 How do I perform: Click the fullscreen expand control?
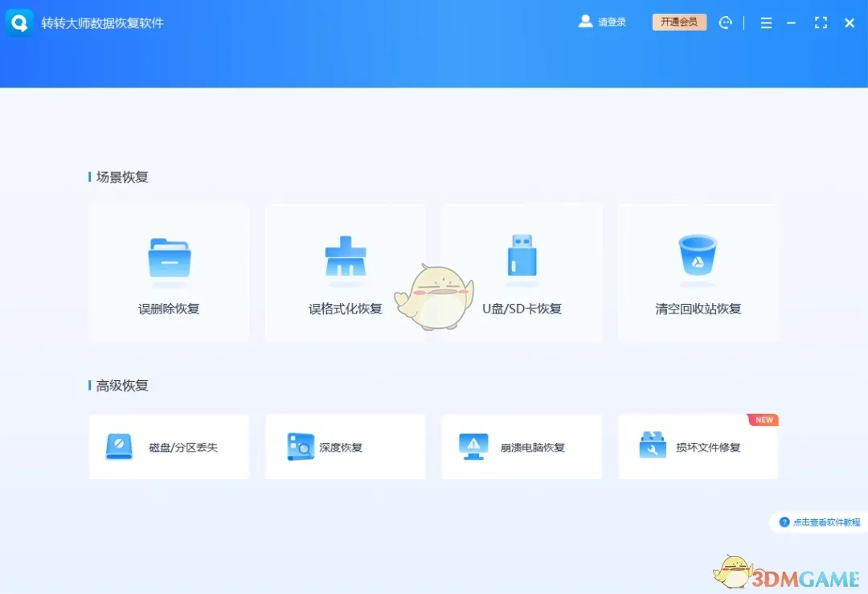point(821,23)
